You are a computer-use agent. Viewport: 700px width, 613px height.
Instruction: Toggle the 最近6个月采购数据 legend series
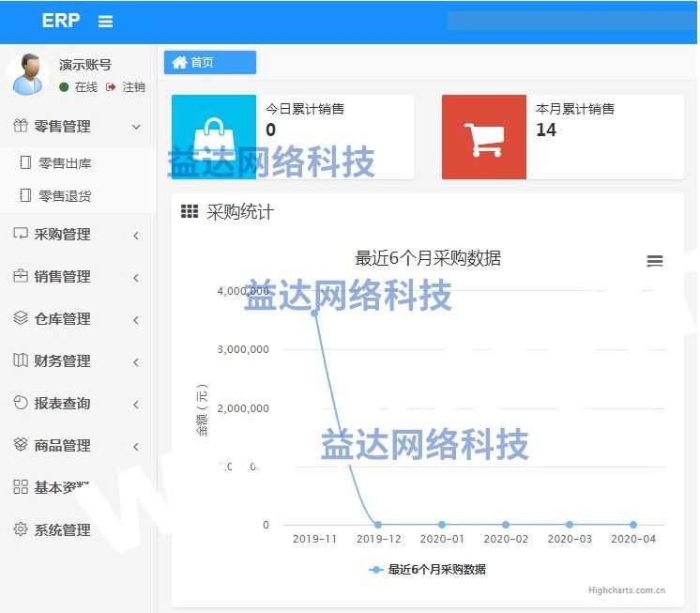[x=427, y=569]
